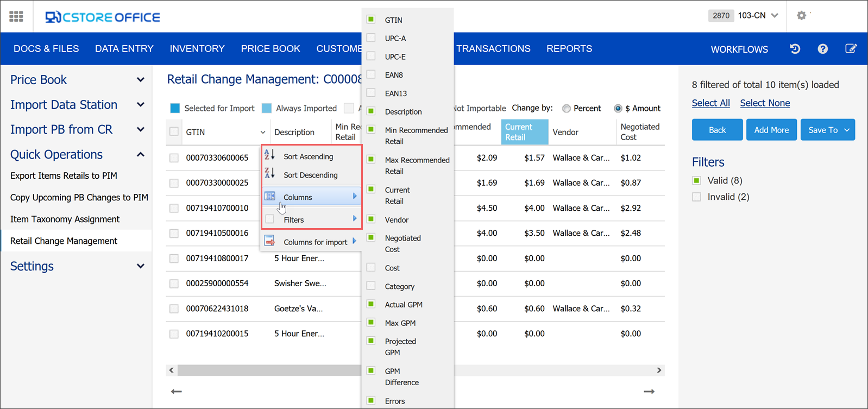Click the Sort Ascending A-Z icon

(269, 155)
